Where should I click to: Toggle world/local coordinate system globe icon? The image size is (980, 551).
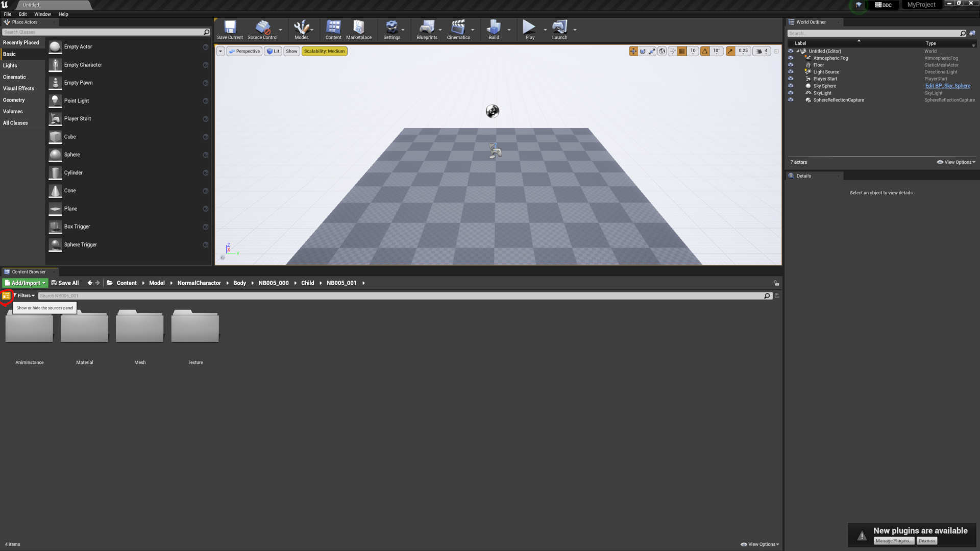(x=662, y=51)
